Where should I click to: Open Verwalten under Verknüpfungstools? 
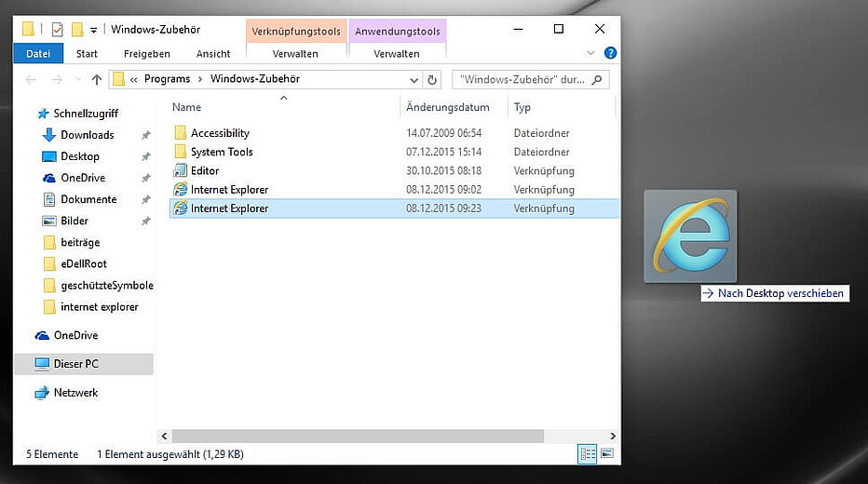tap(295, 54)
